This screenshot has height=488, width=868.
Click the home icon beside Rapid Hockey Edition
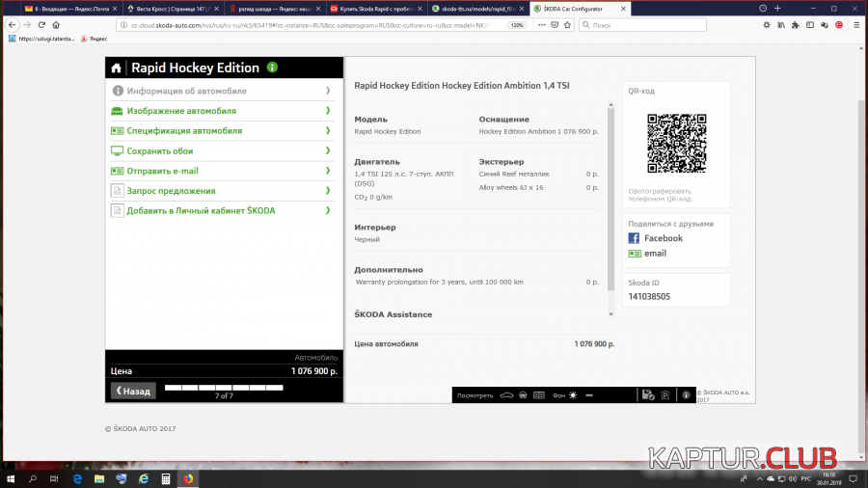117,68
